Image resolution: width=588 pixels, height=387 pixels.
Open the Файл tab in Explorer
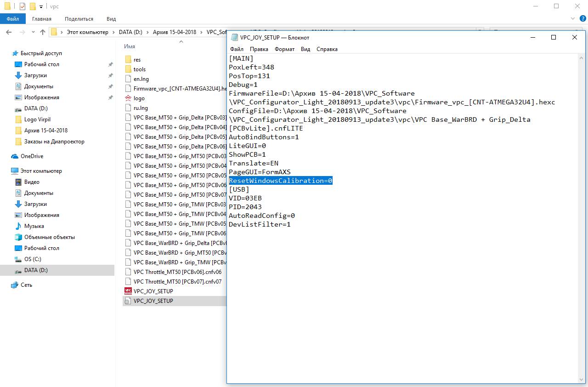[13, 19]
